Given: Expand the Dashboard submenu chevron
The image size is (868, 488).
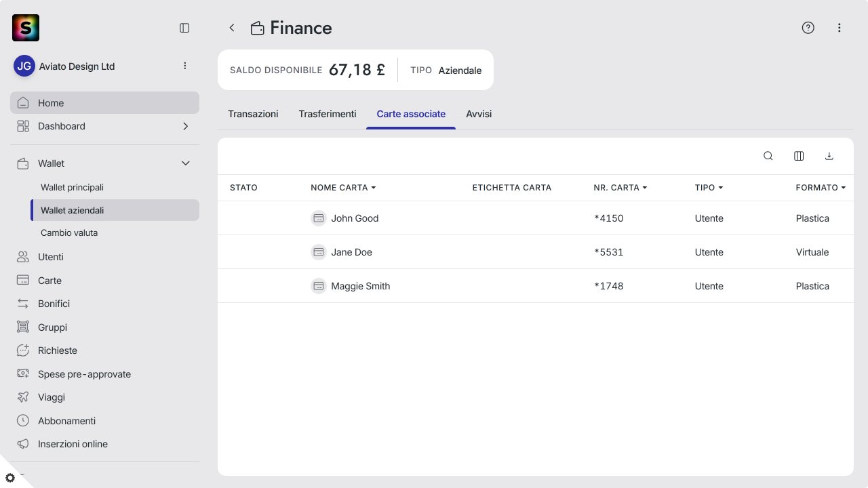Looking at the screenshot, I should [x=185, y=126].
